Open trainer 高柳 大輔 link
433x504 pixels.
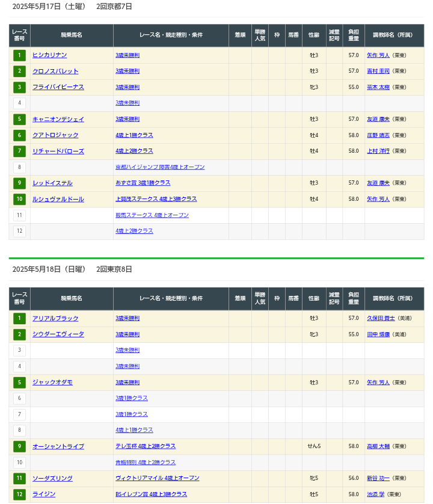378,446
